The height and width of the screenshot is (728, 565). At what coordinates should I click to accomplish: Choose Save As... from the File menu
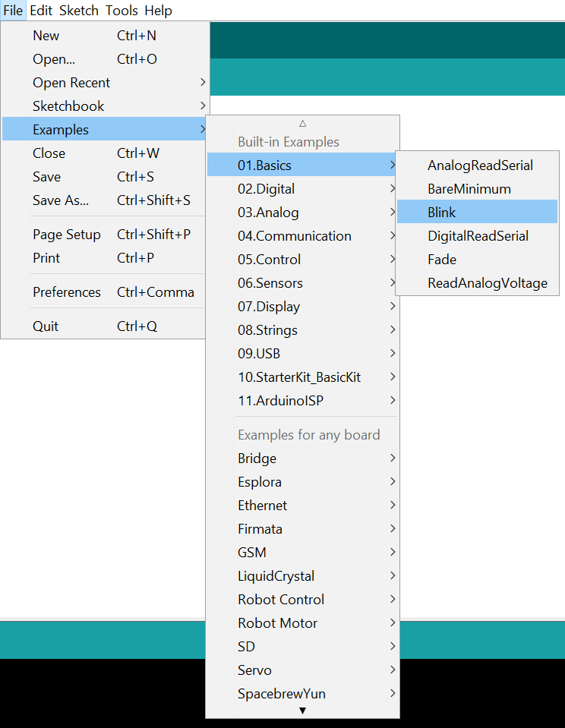click(x=104, y=200)
